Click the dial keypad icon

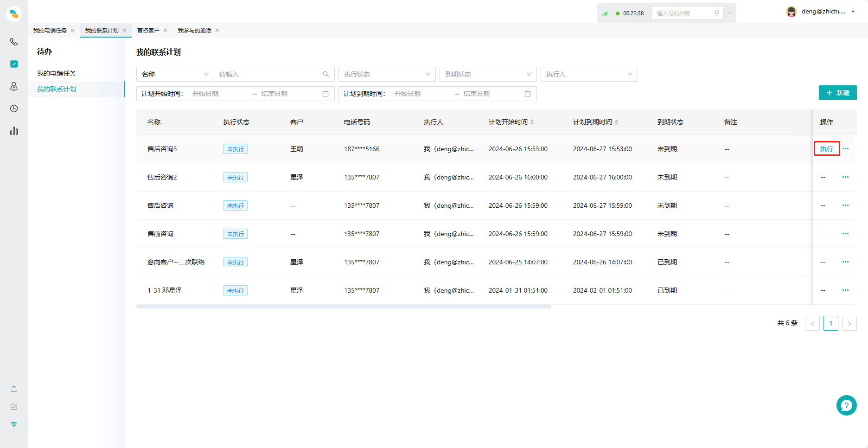[x=717, y=13]
